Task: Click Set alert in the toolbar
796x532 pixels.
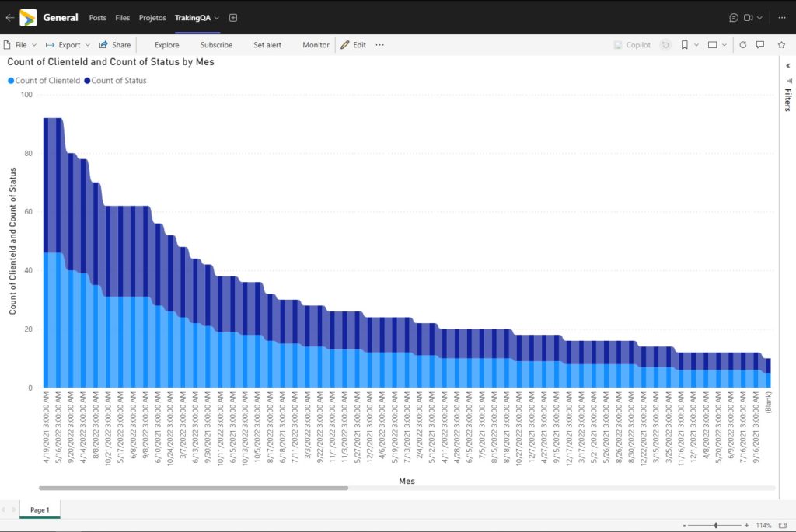Action: [267, 45]
